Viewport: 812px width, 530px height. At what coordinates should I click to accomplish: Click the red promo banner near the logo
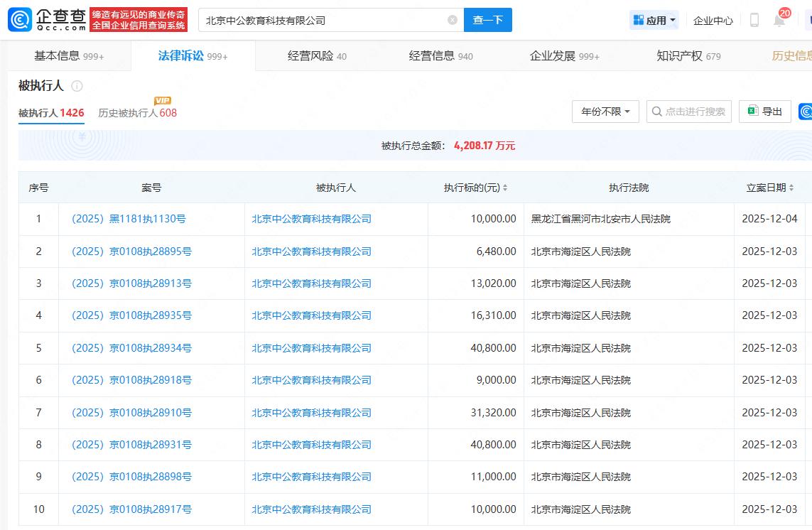139,17
